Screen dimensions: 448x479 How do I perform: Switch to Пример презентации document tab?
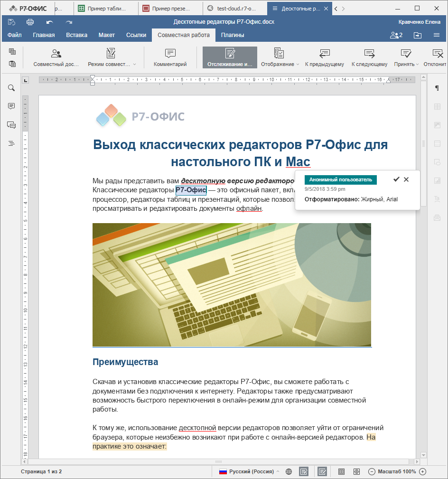pyautogui.click(x=170, y=9)
